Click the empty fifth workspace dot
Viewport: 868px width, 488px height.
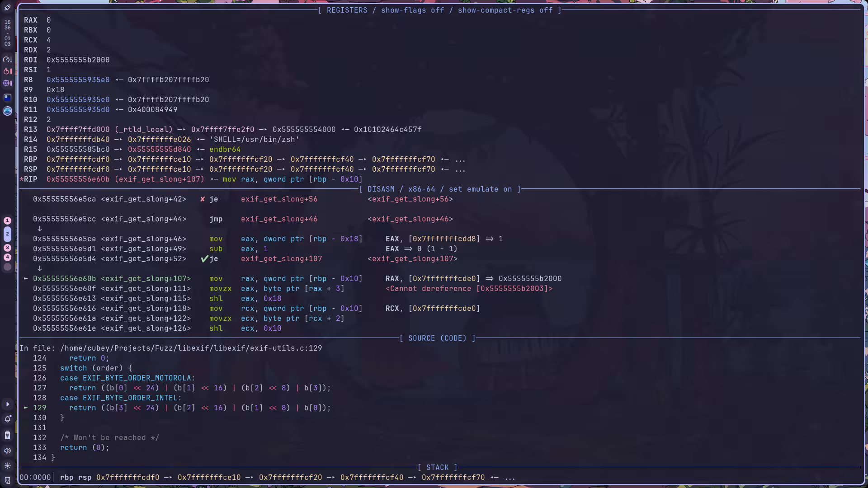coord(7,267)
